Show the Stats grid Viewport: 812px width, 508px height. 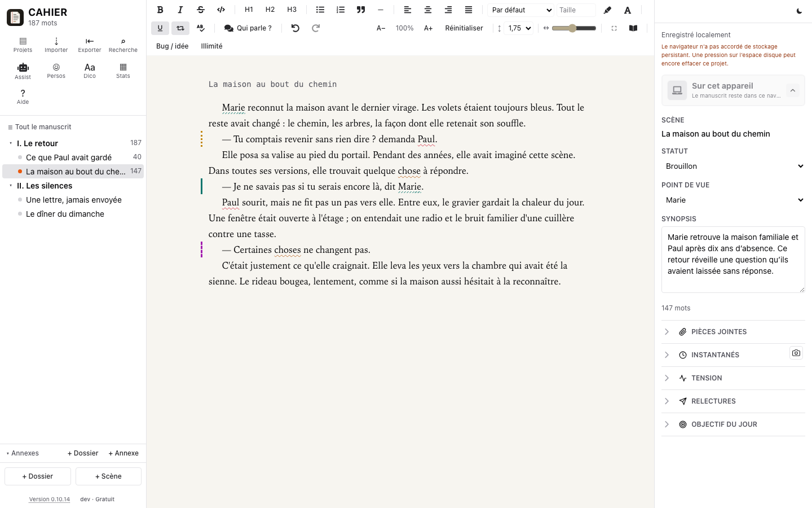pos(123,71)
